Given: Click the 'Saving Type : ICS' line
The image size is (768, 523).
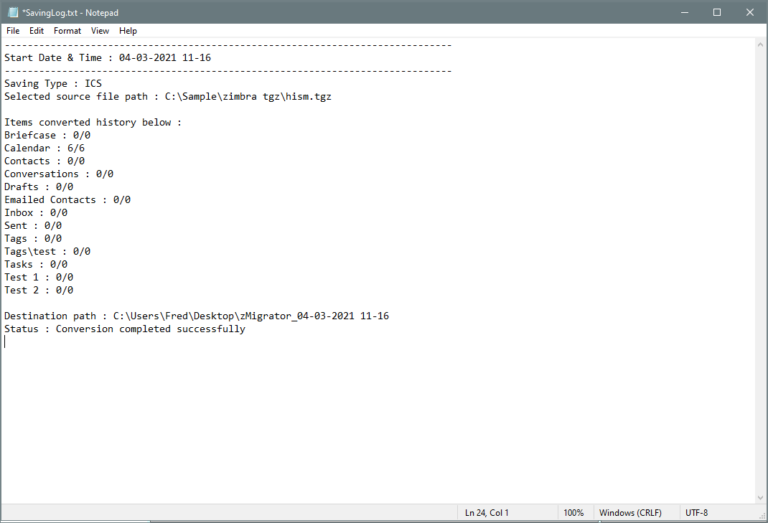Looking at the screenshot, I should tap(53, 84).
